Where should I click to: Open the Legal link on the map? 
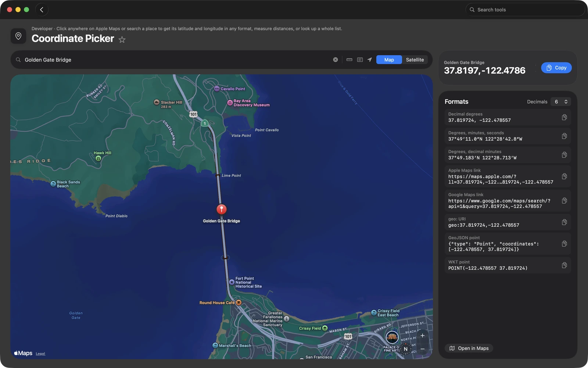[40, 354]
